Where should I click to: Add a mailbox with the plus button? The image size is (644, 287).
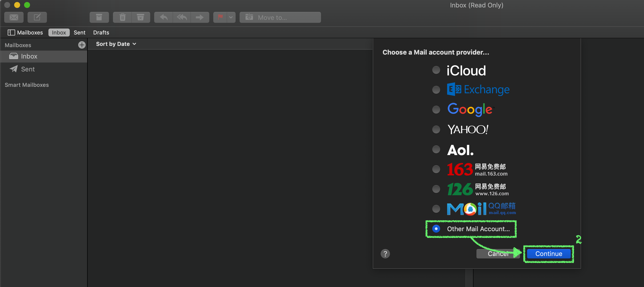[x=82, y=45]
